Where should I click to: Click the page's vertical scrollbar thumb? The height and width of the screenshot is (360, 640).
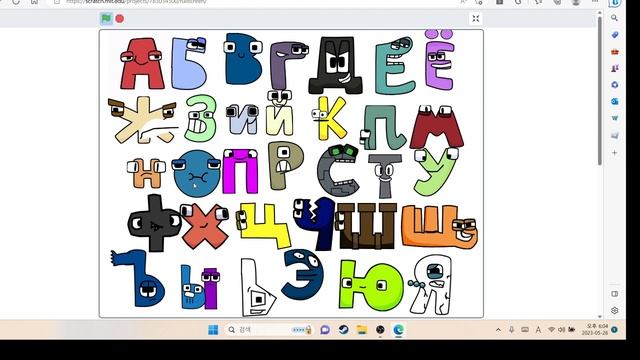599,91
